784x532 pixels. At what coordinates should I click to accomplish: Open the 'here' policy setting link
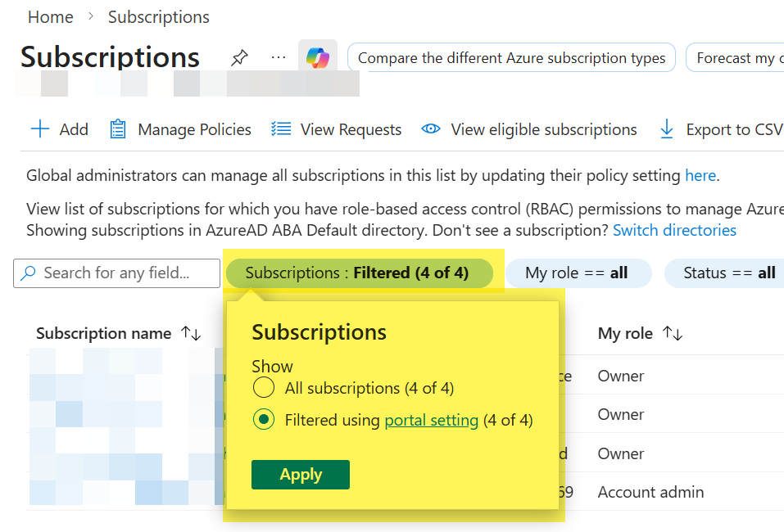pyautogui.click(x=700, y=175)
